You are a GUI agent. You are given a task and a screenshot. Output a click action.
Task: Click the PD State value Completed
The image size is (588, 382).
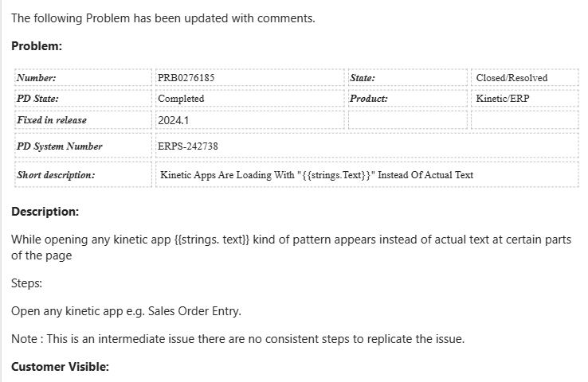pyautogui.click(x=182, y=99)
